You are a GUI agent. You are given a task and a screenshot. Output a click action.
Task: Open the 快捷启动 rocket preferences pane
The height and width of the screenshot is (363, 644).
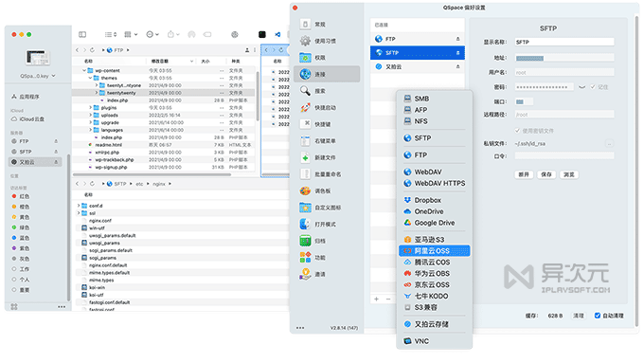coord(327,108)
